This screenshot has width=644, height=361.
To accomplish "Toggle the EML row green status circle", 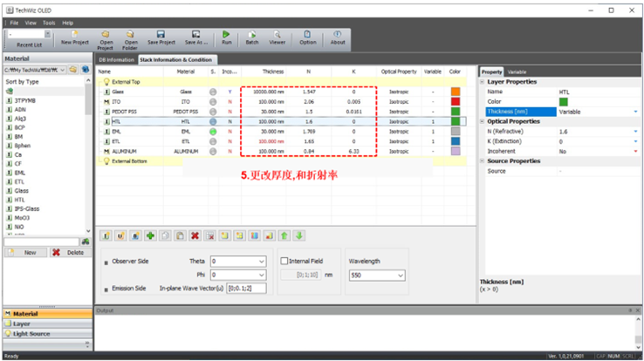I will pos(213,132).
